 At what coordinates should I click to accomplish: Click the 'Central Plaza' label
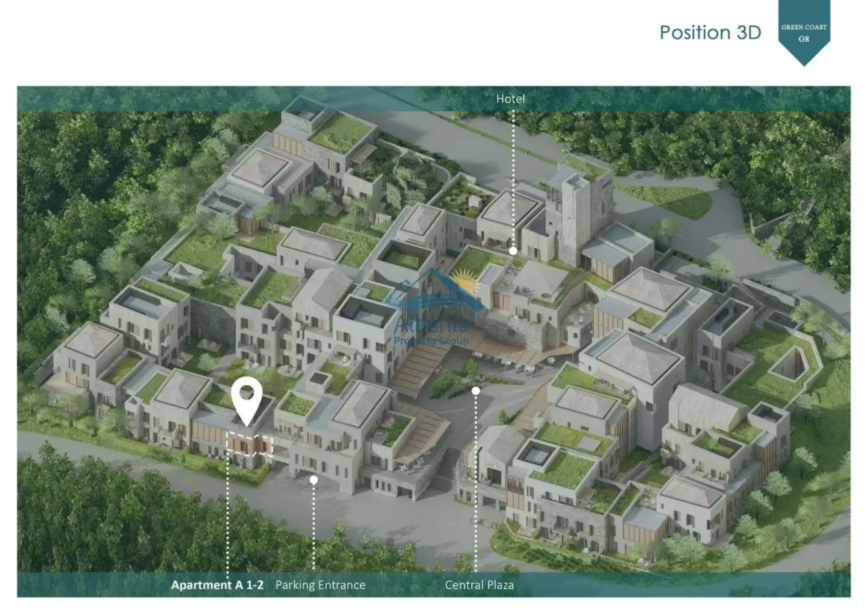coord(479,585)
